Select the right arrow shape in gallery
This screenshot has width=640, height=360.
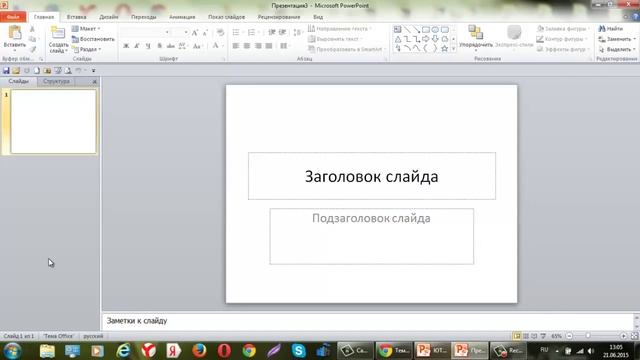click(426, 39)
